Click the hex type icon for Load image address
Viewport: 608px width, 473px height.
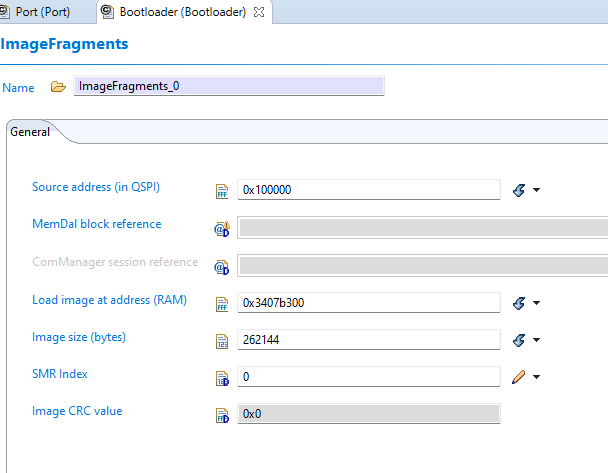coord(222,304)
